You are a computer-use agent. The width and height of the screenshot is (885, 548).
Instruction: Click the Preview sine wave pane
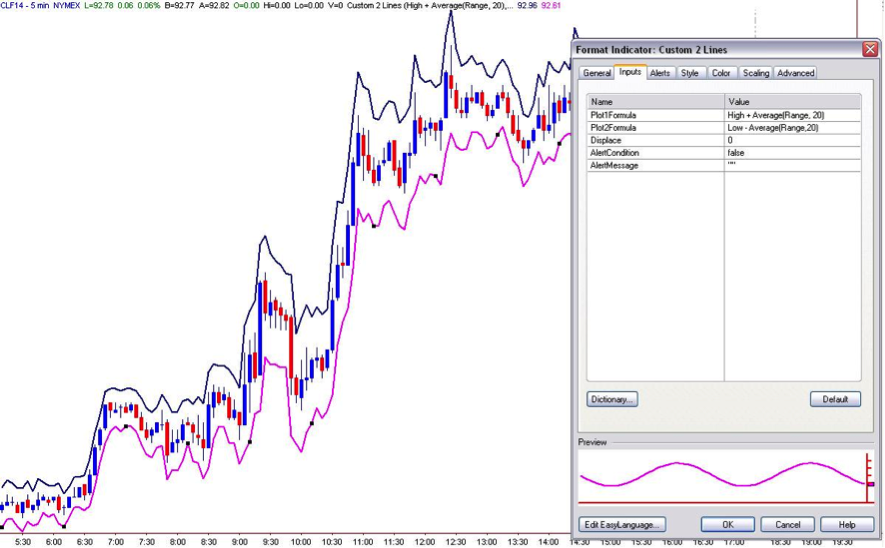(726, 477)
